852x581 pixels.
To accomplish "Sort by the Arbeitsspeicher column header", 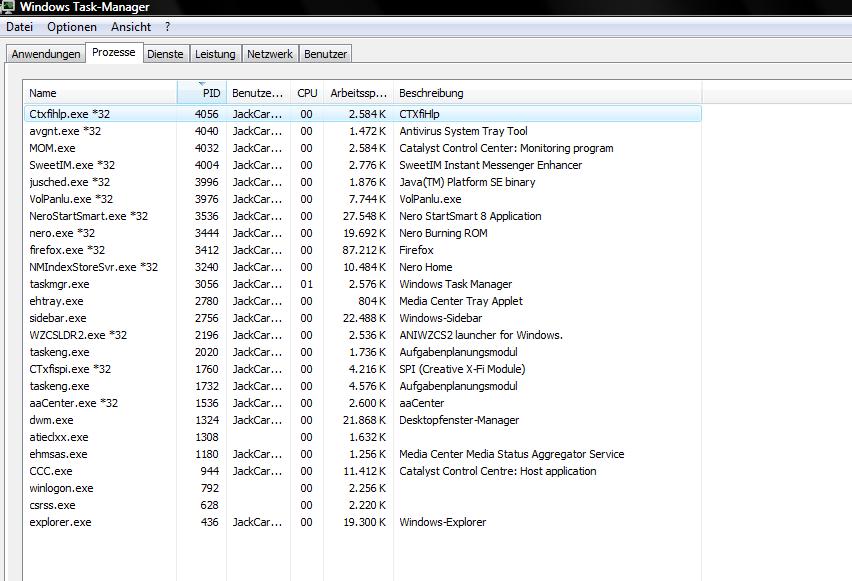I will click(358, 93).
